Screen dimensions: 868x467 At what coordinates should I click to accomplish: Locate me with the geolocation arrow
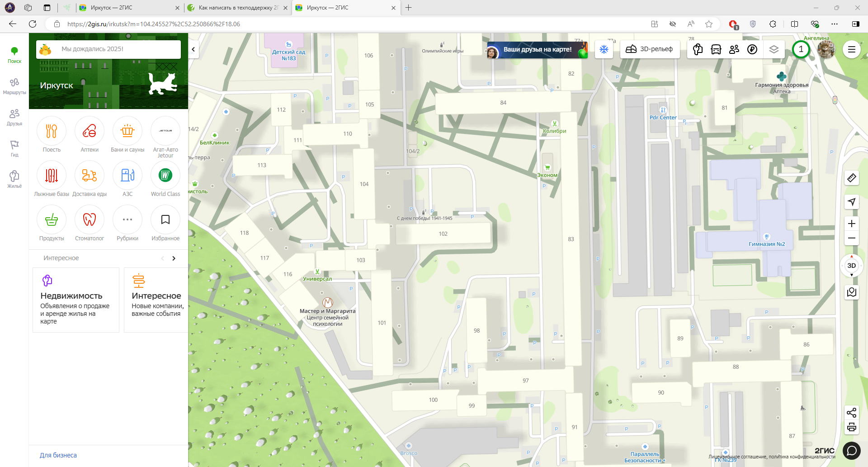pos(851,202)
